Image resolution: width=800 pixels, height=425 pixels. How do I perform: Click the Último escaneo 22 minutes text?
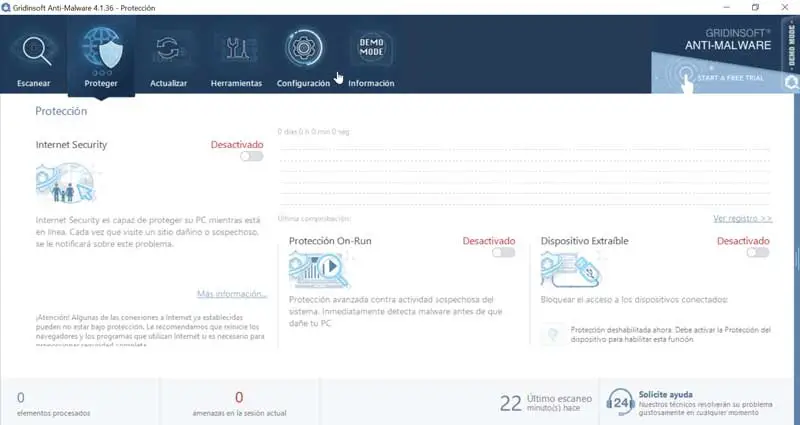coord(545,403)
